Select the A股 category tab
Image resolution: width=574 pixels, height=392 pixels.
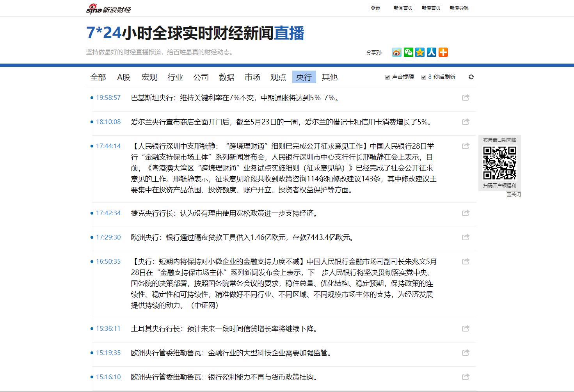point(124,77)
